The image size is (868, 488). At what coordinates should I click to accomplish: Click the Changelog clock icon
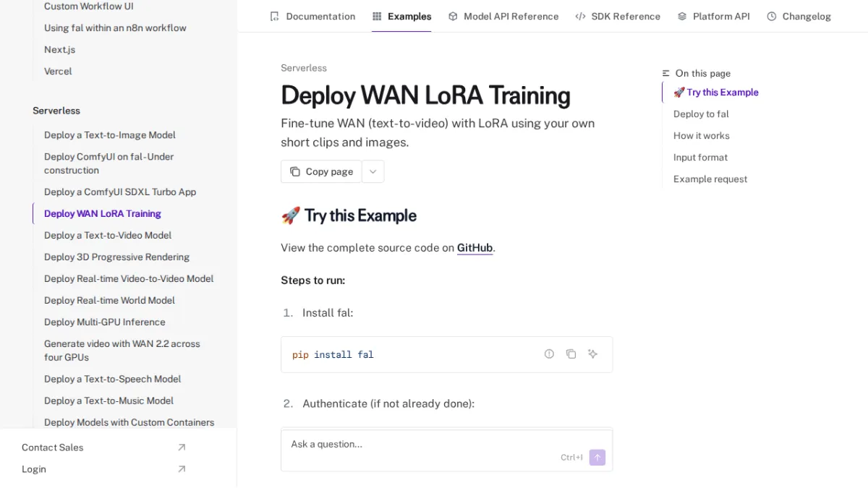[772, 16]
